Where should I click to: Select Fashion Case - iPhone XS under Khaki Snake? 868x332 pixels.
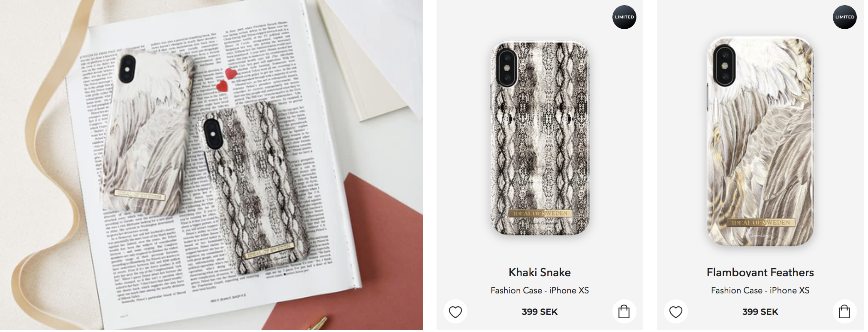[x=539, y=290]
